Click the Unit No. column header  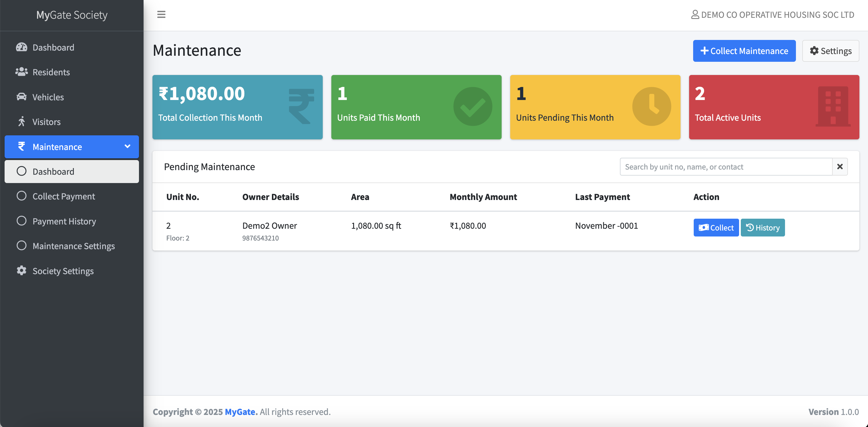pos(183,197)
